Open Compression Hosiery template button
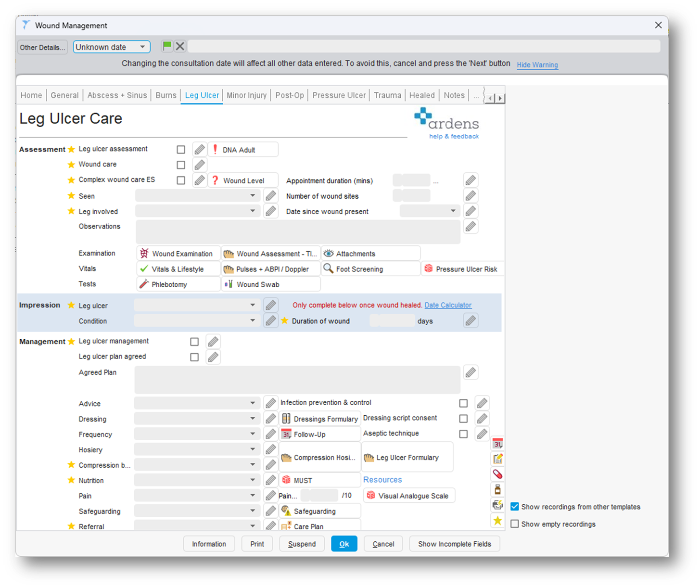The height and width of the screenshot is (588, 700). (x=320, y=457)
